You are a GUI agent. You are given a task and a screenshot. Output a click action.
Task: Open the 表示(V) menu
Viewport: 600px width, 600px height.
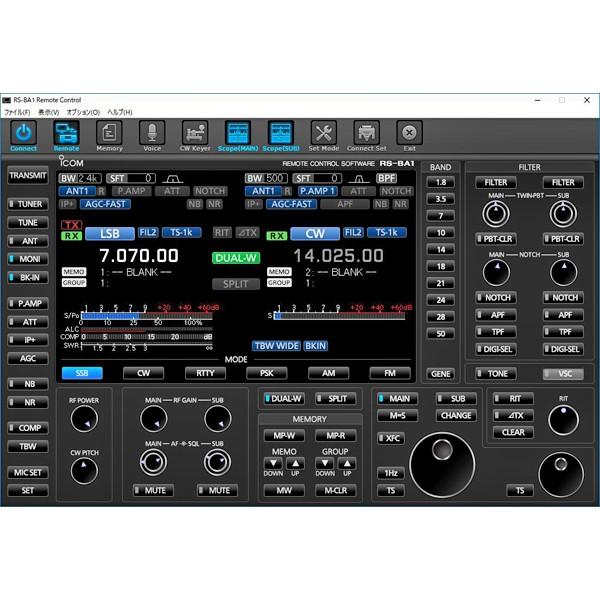[49, 112]
